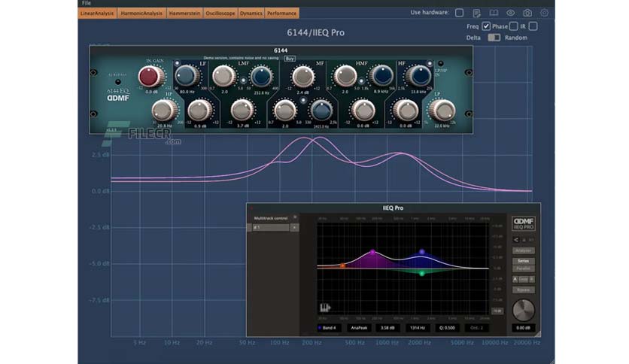Select Parallel mode in IIEQ Pro
The width and height of the screenshot is (629, 364).
point(523,268)
